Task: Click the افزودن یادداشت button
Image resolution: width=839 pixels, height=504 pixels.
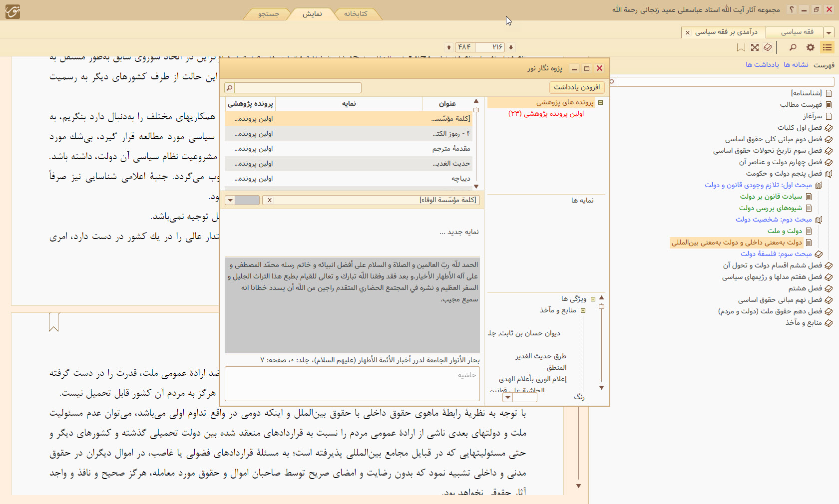Action: [x=576, y=87]
